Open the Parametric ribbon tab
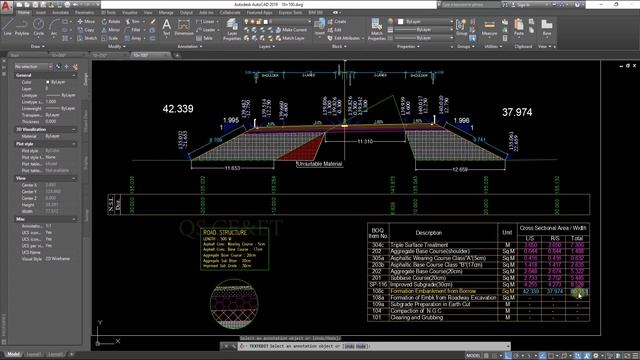640x360 pixels. pyautogui.click(x=84, y=13)
